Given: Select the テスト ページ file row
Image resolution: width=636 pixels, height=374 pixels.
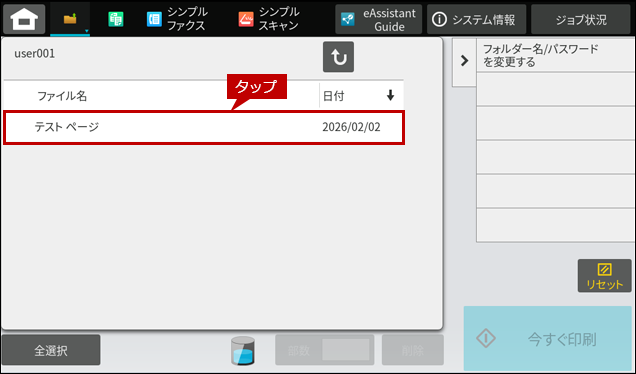Looking at the screenshot, I should pos(204,127).
